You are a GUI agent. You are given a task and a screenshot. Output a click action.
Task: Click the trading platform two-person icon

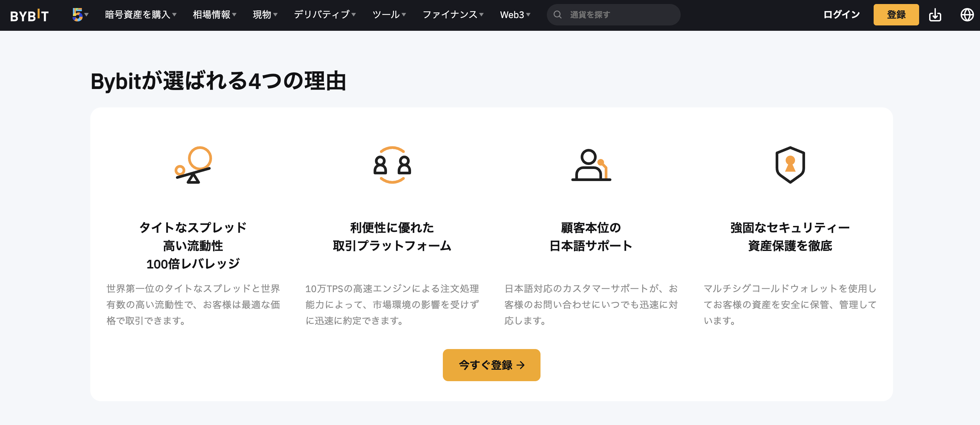click(392, 165)
